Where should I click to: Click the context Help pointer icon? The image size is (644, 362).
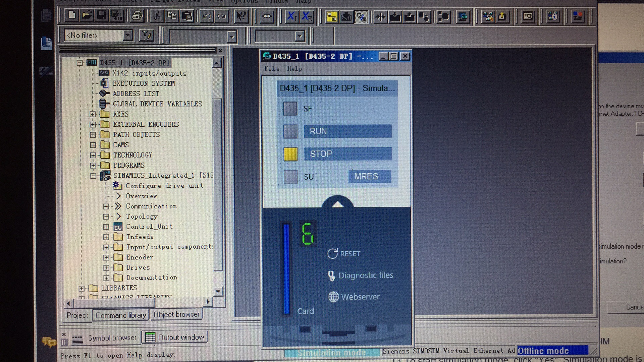coord(241,16)
